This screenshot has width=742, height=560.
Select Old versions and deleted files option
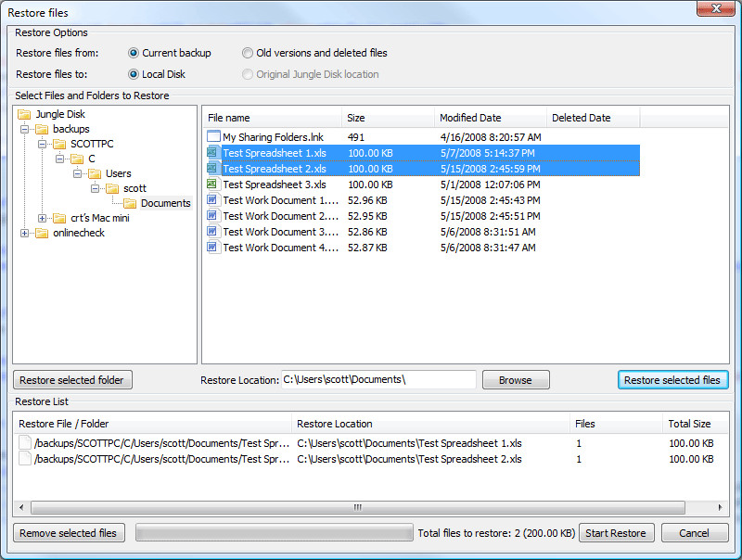[248, 53]
